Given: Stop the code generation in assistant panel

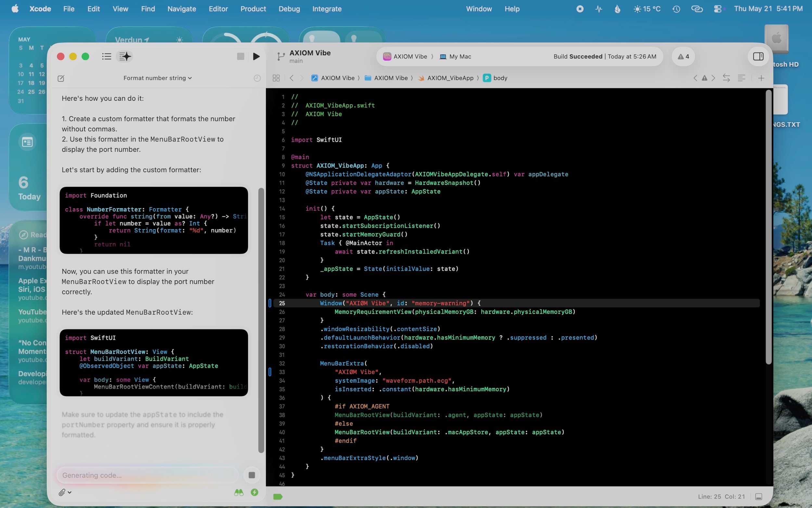Looking at the screenshot, I should pos(251,475).
